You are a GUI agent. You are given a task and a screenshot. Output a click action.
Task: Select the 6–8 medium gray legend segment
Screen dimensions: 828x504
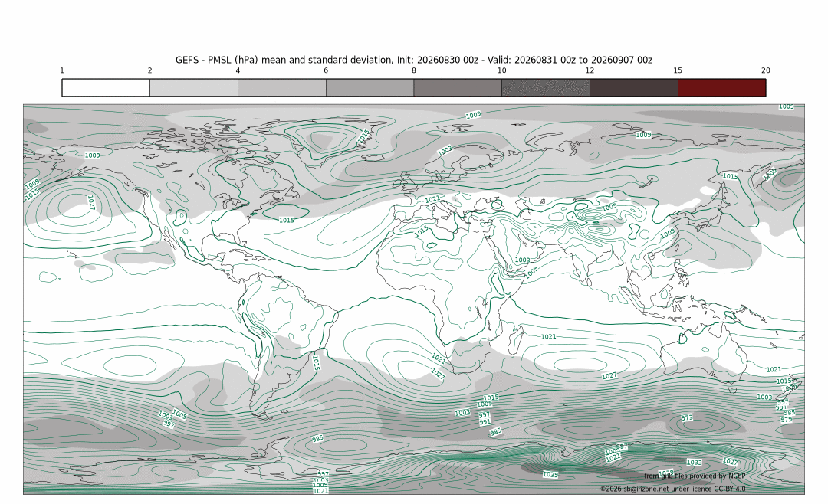[370, 87]
